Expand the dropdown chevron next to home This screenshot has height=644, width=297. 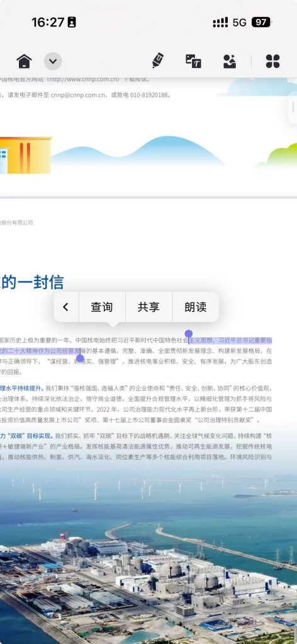[53, 61]
